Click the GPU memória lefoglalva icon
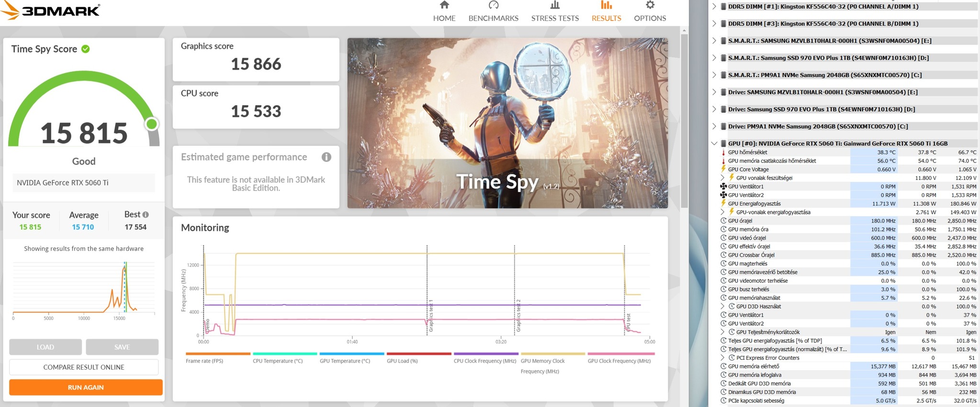The height and width of the screenshot is (407, 980). pos(723,375)
